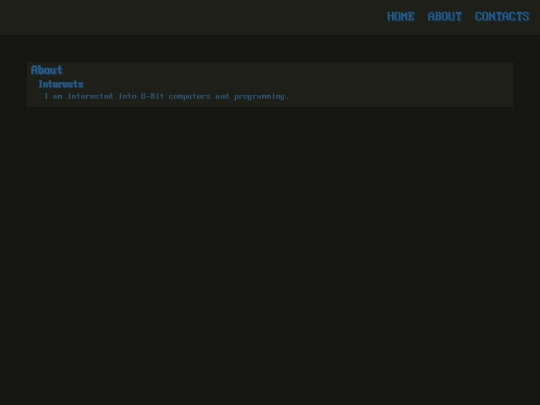540x405 pixels.
Task: Open the CONTACTS navigation link
Action: 502,17
